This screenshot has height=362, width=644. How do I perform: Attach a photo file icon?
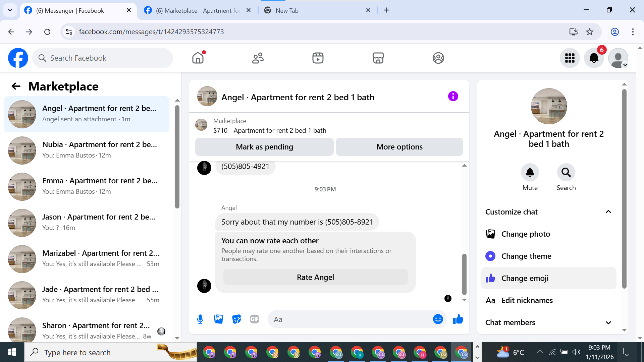coord(218,319)
